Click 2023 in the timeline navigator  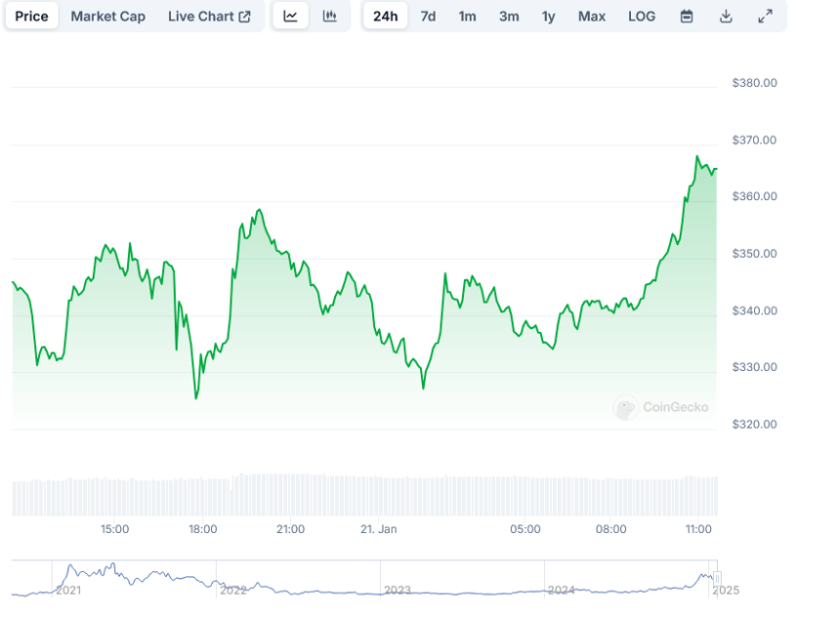click(x=398, y=590)
